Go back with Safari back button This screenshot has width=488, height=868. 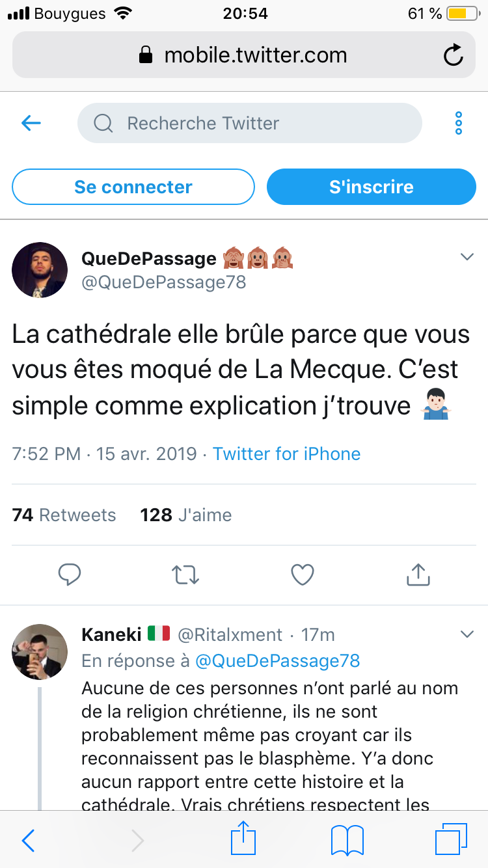coord(29,840)
